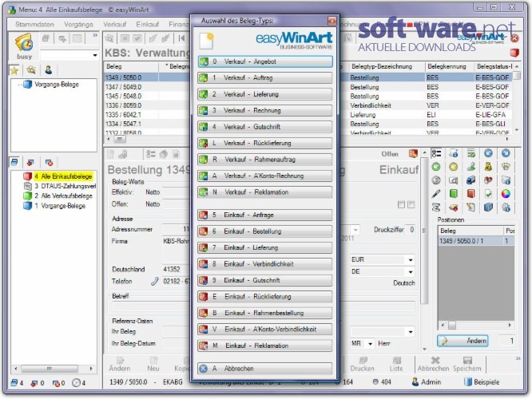This screenshot has height=399, width=532.
Task: Click the Beleg table's horizontal scrollbar
Action: [308, 139]
